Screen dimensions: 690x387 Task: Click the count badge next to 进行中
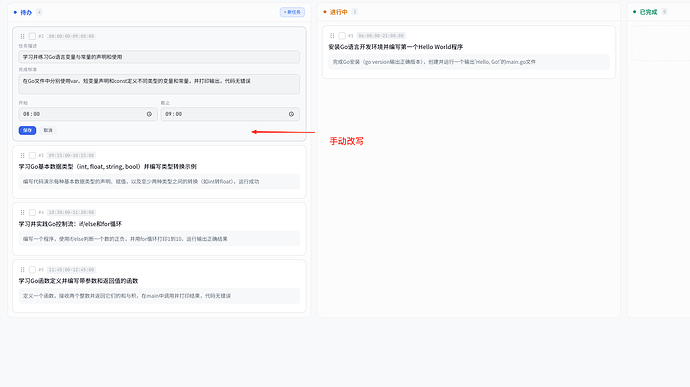[x=355, y=12]
